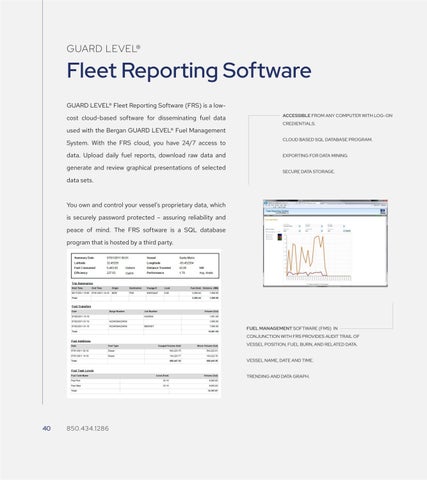Open the software graph screenshot thumbnail

pos(325,243)
